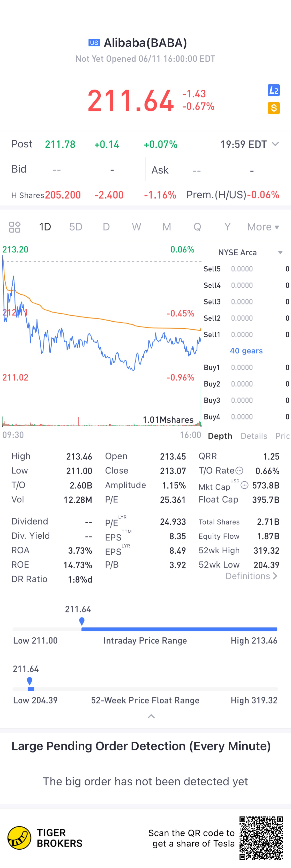Image resolution: width=291 pixels, height=868 pixels.
Task: Tap the info icon beside Mkt Cap
Action: pos(245,485)
